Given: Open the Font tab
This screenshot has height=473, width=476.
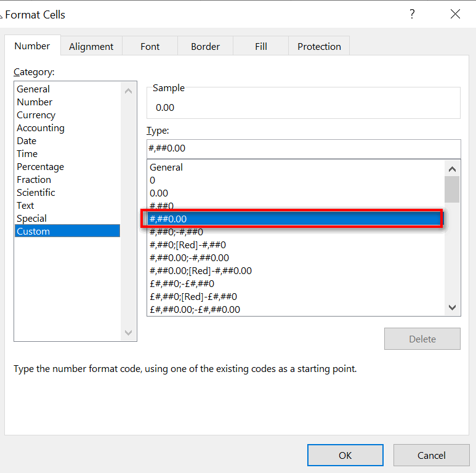Looking at the screenshot, I should pos(150,46).
